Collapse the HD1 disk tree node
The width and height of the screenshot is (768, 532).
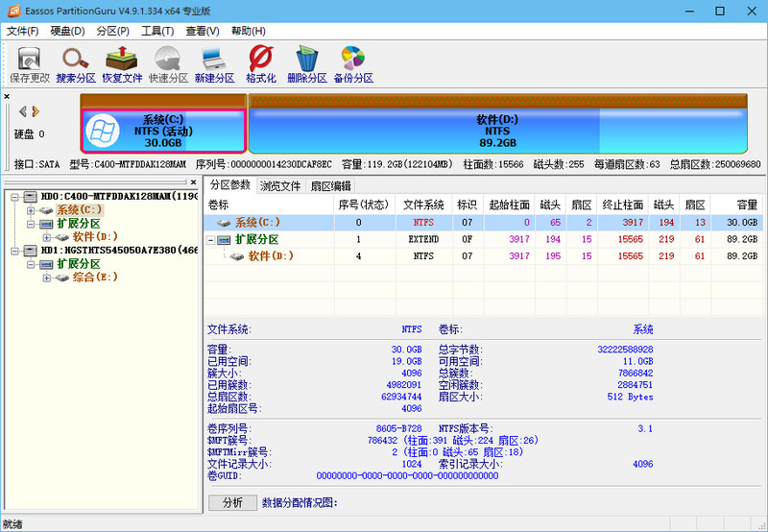pos(14,250)
